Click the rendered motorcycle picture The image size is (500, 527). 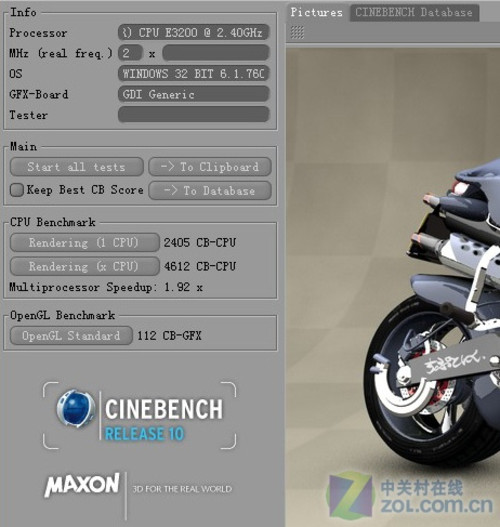coord(393,286)
